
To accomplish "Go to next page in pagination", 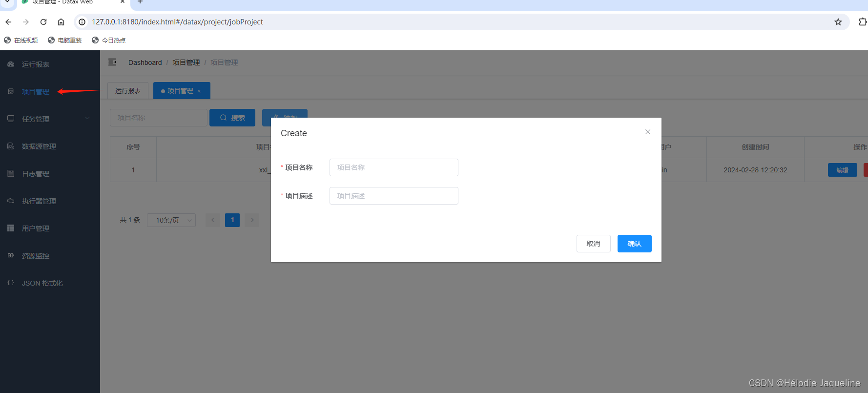I will (x=252, y=220).
